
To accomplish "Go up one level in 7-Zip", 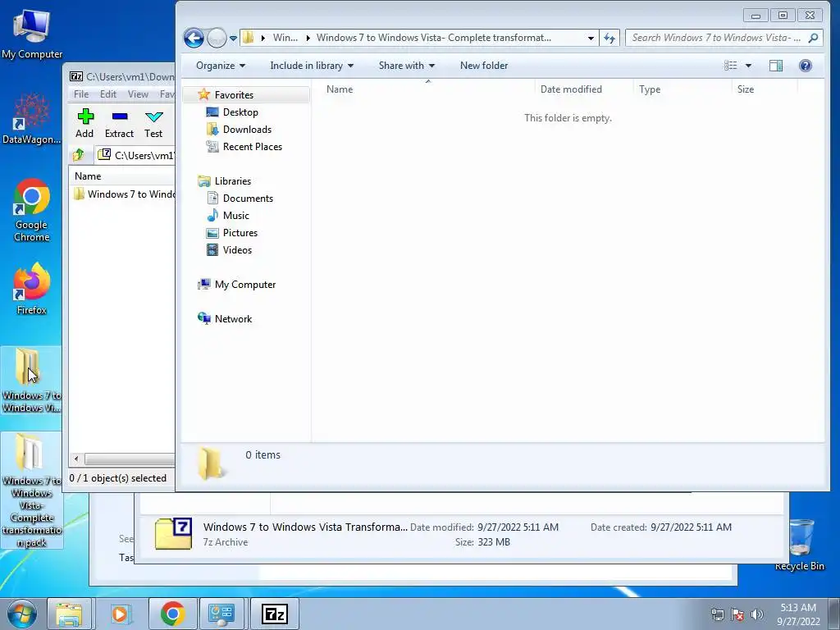I will (78, 155).
